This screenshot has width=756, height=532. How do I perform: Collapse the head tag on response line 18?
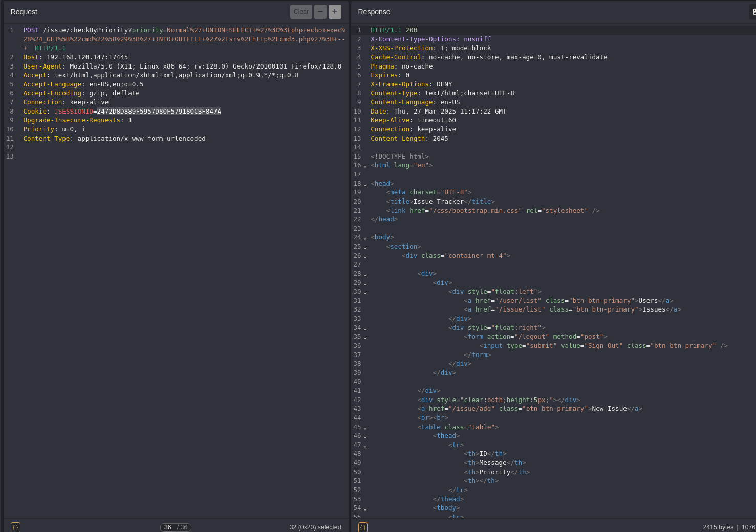tap(365, 184)
